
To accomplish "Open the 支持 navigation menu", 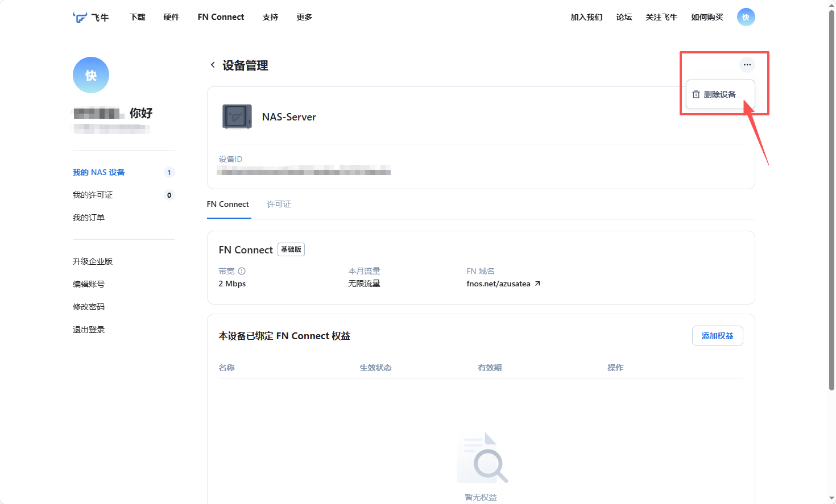I will [x=270, y=17].
